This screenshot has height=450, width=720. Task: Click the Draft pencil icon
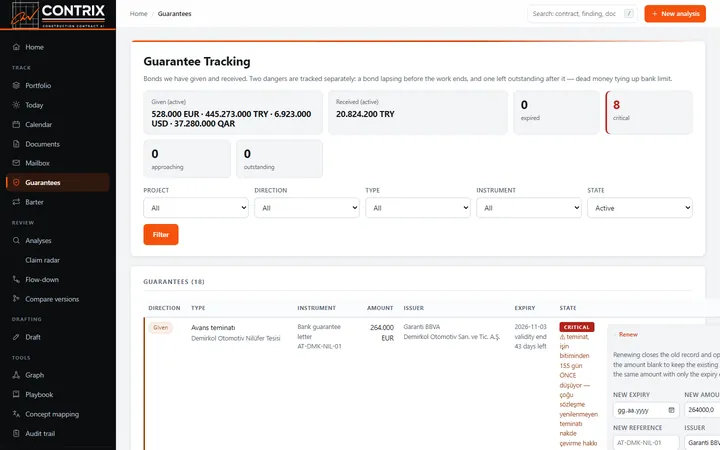point(16,337)
